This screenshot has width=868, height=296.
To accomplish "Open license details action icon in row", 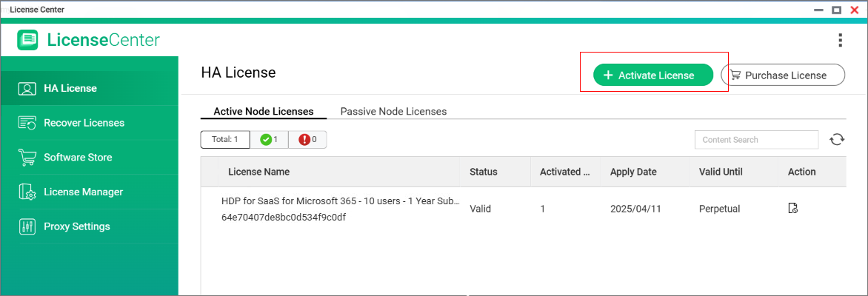I will point(792,209).
